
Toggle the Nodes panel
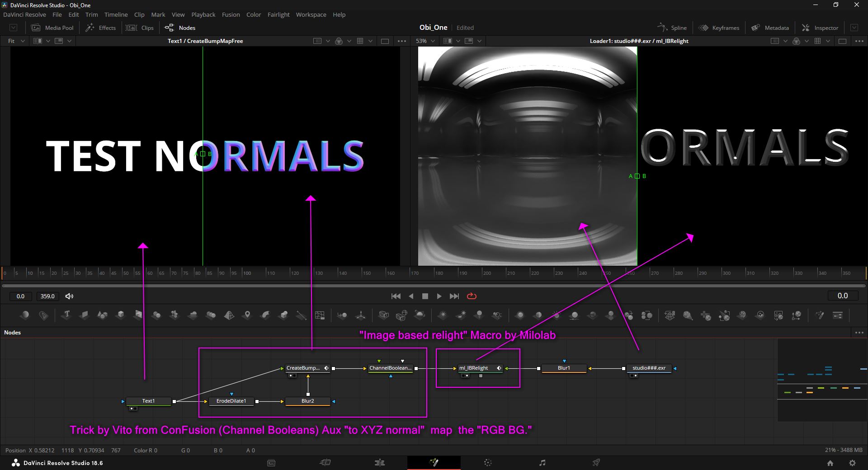pyautogui.click(x=180, y=28)
